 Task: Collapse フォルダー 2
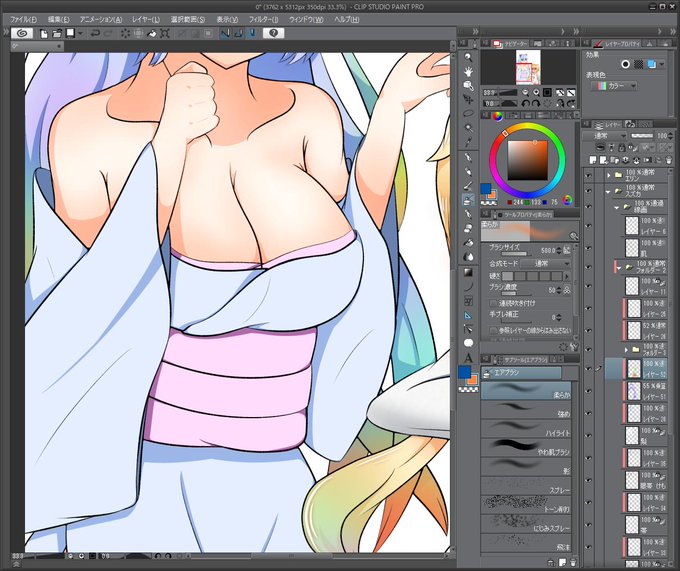point(619,268)
